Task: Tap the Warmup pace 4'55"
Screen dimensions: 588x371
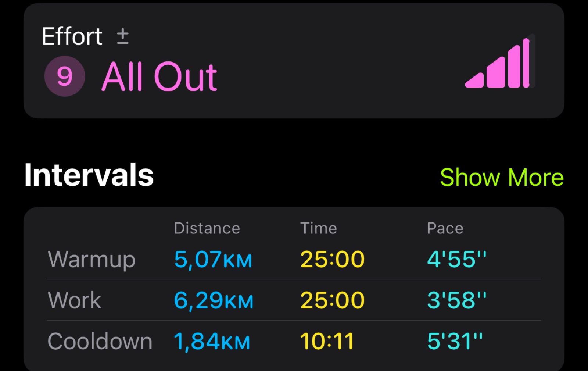Action: click(x=456, y=259)
